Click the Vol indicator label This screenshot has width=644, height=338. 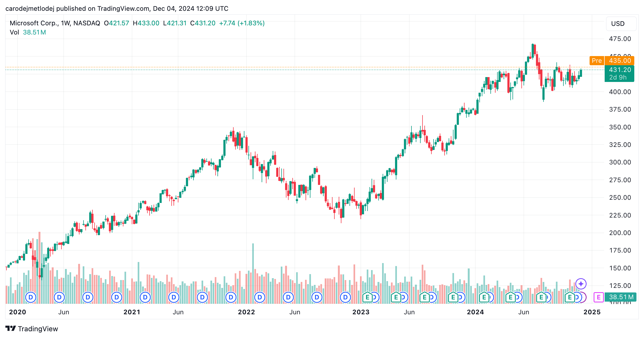point(14,32)
